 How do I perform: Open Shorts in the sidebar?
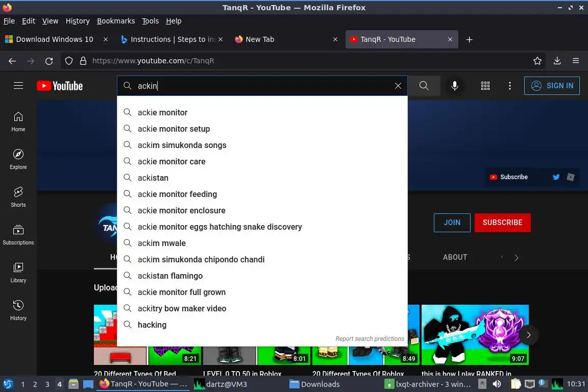(18, 198)
